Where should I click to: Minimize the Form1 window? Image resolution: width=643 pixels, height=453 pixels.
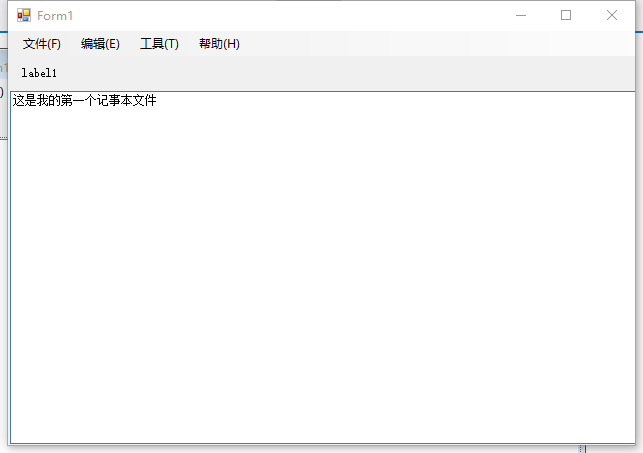pyautogui.click(x=521, y=16)
